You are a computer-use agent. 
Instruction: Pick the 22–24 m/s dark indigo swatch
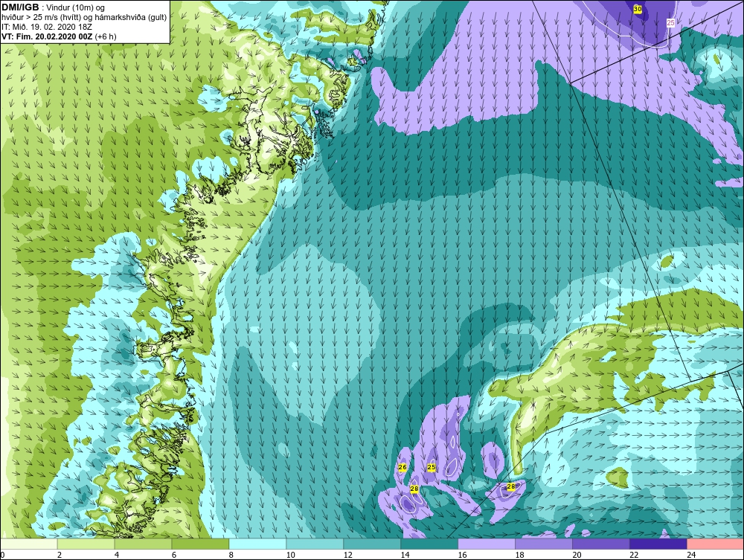(x=658, y=544)
